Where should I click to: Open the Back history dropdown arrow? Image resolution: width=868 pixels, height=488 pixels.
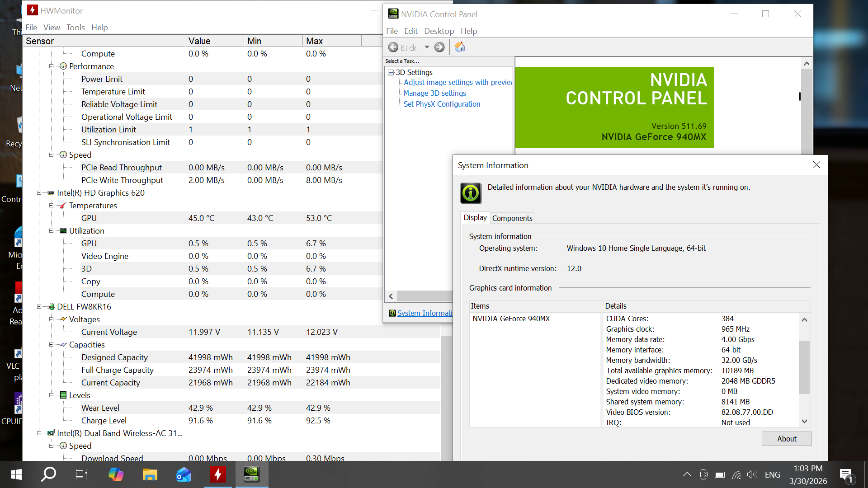tap(427, 47)
